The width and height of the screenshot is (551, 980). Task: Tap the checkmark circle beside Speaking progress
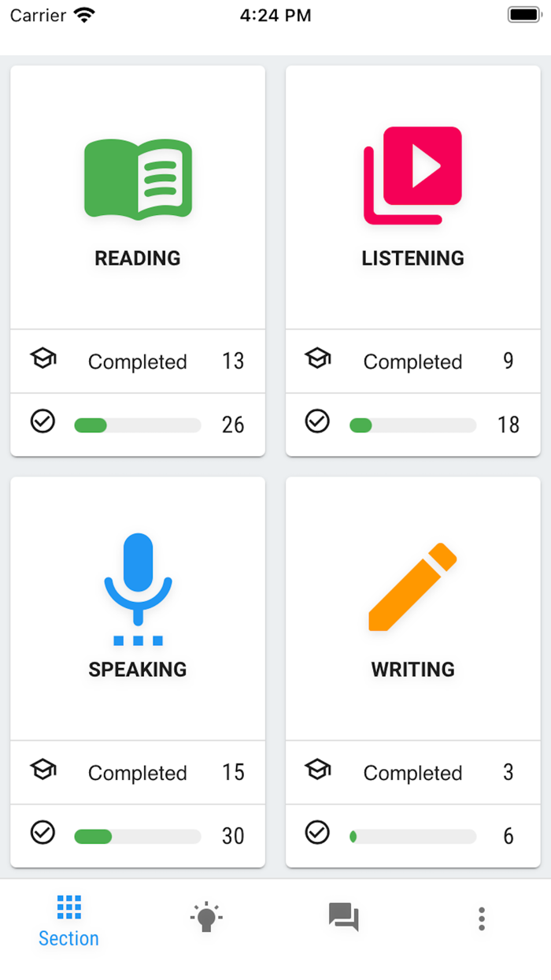pos(42,833)
